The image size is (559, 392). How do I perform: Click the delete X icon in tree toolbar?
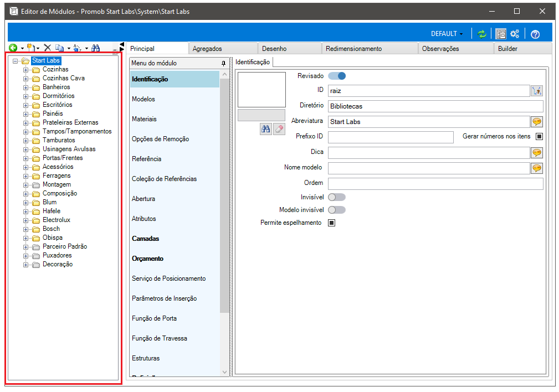click(48, 48)
